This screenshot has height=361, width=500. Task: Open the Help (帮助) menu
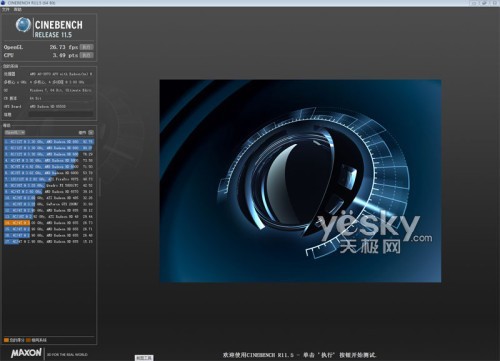pos(17,10)
